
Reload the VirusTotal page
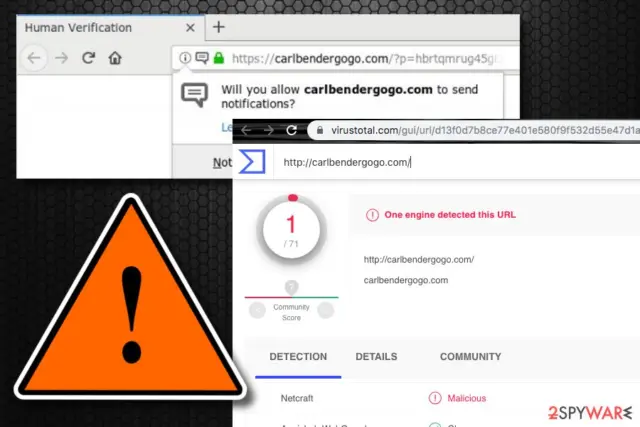point(291,130)
